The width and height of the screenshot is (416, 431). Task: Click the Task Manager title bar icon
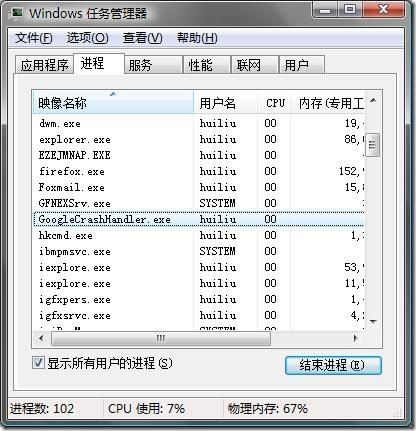pos(17,13)
